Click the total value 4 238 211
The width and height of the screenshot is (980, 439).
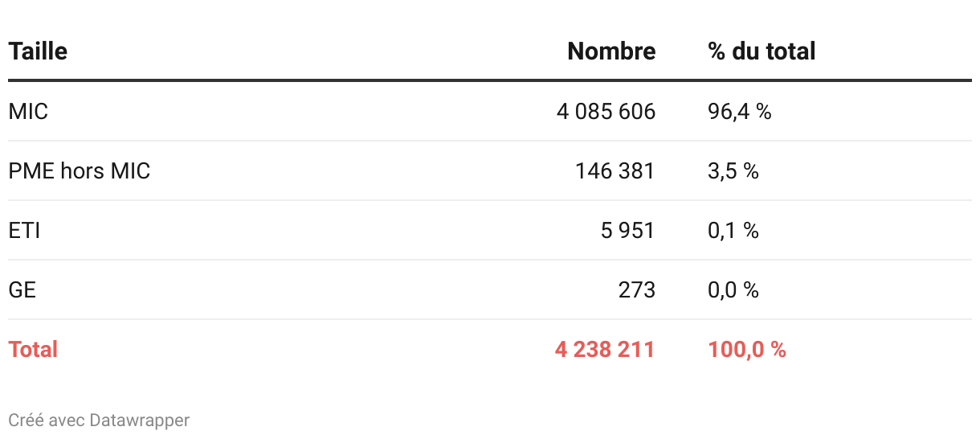pos(605,350)
